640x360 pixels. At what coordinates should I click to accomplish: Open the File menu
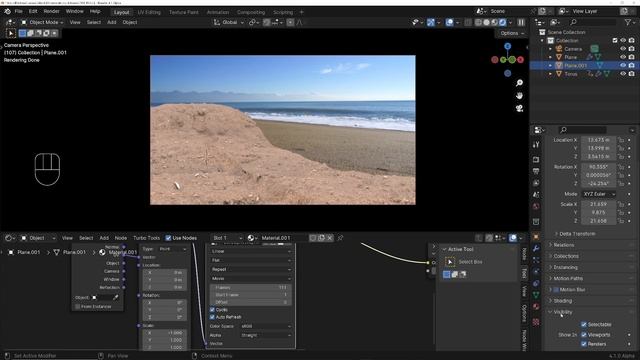point(18,11)
